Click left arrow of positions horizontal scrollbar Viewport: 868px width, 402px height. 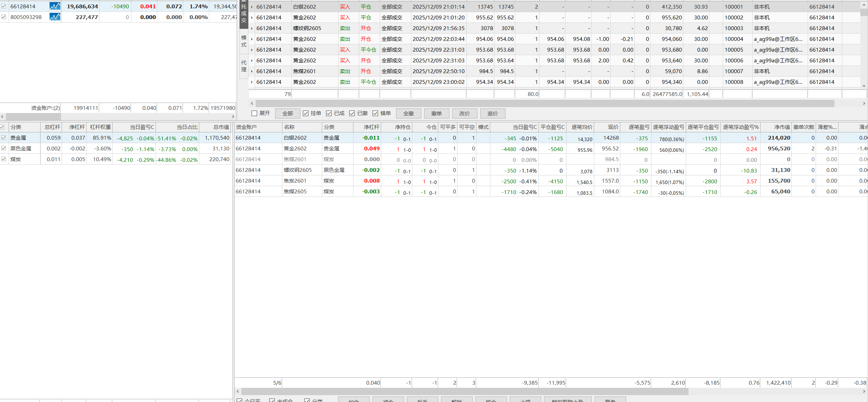coord(238,391)
